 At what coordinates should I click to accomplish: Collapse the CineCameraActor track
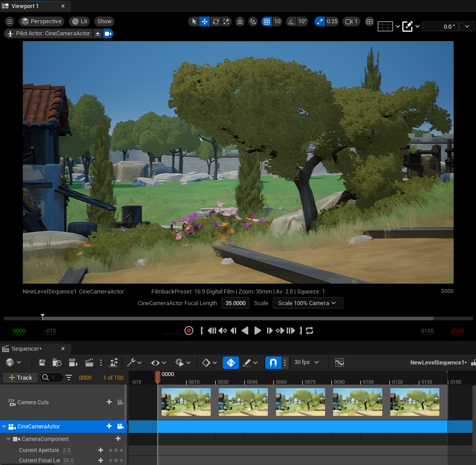click(4, 427)
